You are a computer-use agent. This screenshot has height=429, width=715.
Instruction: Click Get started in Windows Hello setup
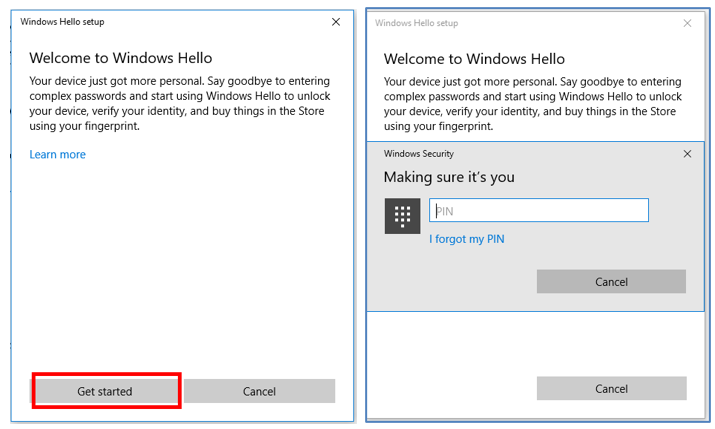[106, 391]
